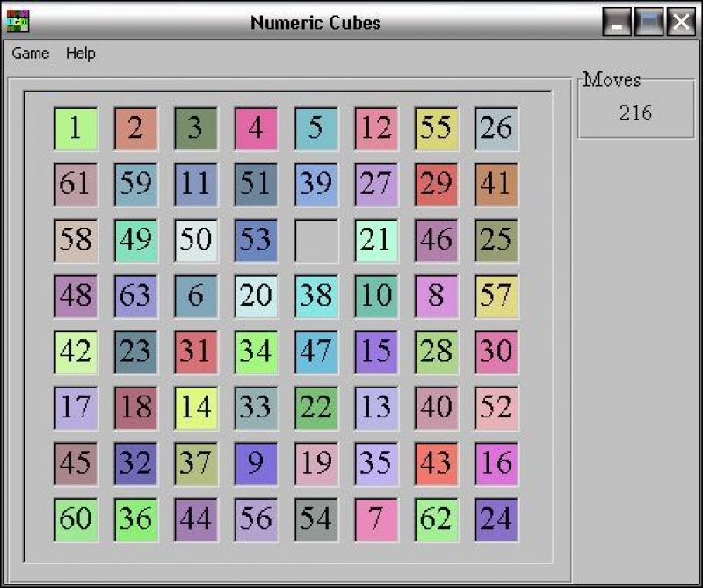Choose the cube numbered 7
Viewport: 703px width, 588px height.
tap(377, 520)
